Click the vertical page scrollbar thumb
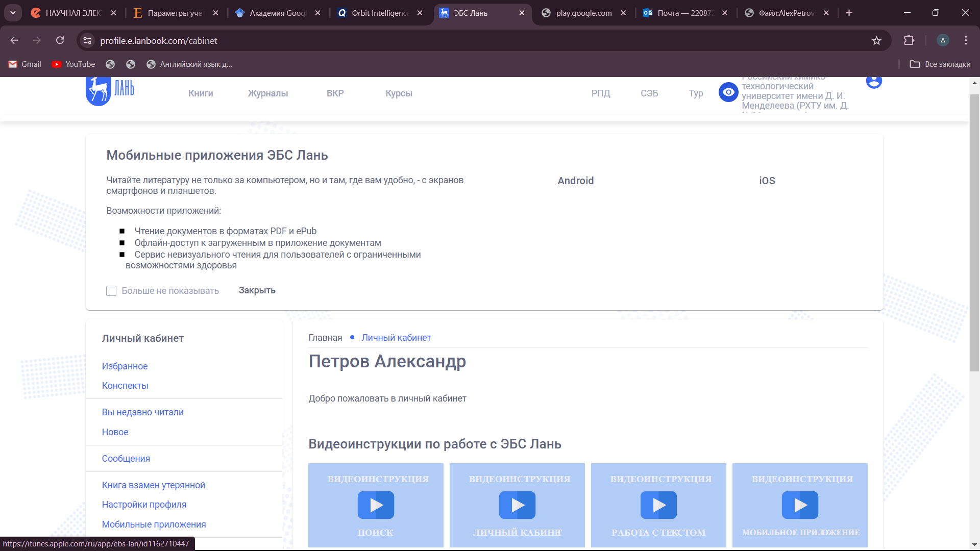The height and width of the screenshot is (551, 980). point(974,232)
